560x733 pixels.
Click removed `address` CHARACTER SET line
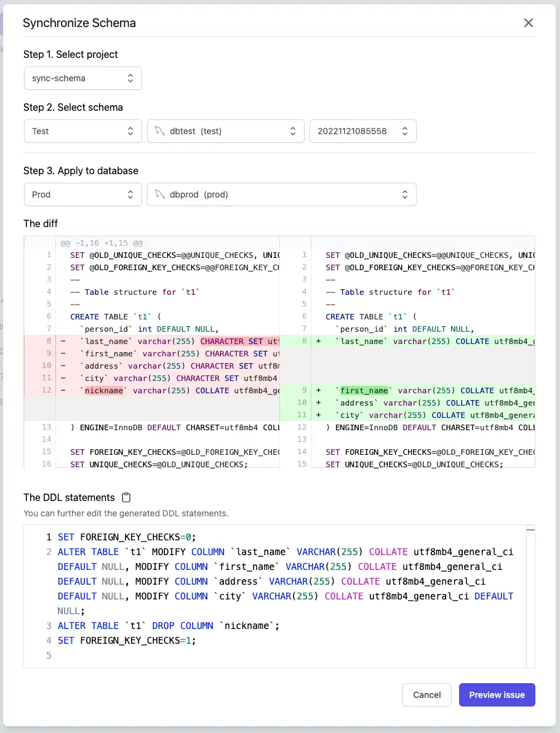(152, 366)
